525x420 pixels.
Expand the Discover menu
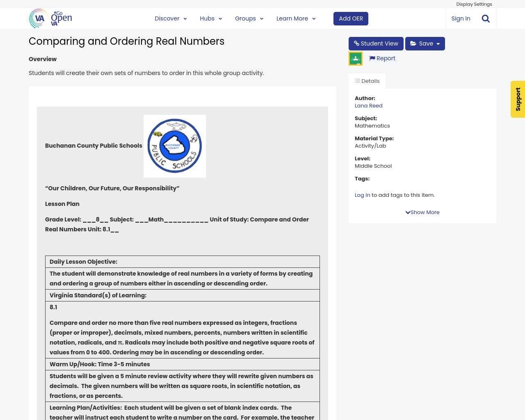pyautogui.click(x=171, y=18)
